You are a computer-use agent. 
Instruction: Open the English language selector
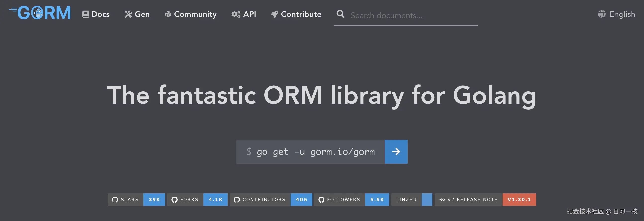point(616,14)
